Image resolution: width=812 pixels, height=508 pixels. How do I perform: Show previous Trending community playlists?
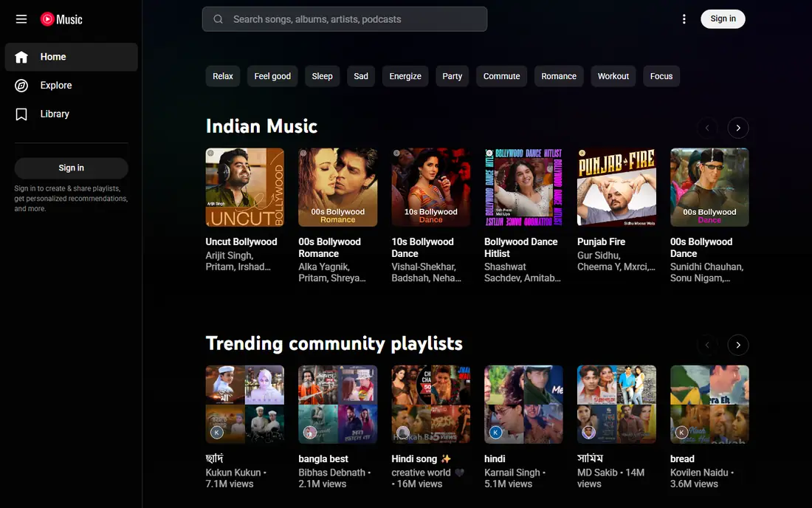pyautogui.click(x=707, y=345)
